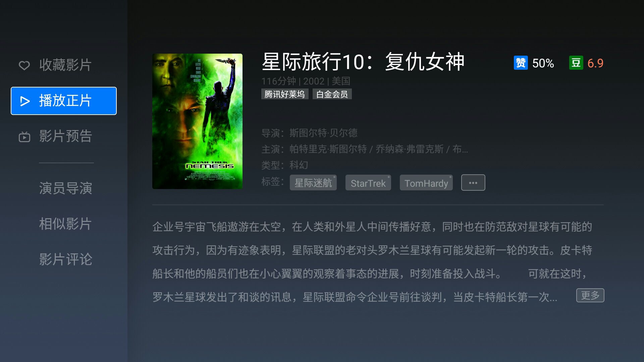This screenshot has height=362, width=644.
Task: Click the 6.9 Douban score
Action: click(x=595, y=63)
